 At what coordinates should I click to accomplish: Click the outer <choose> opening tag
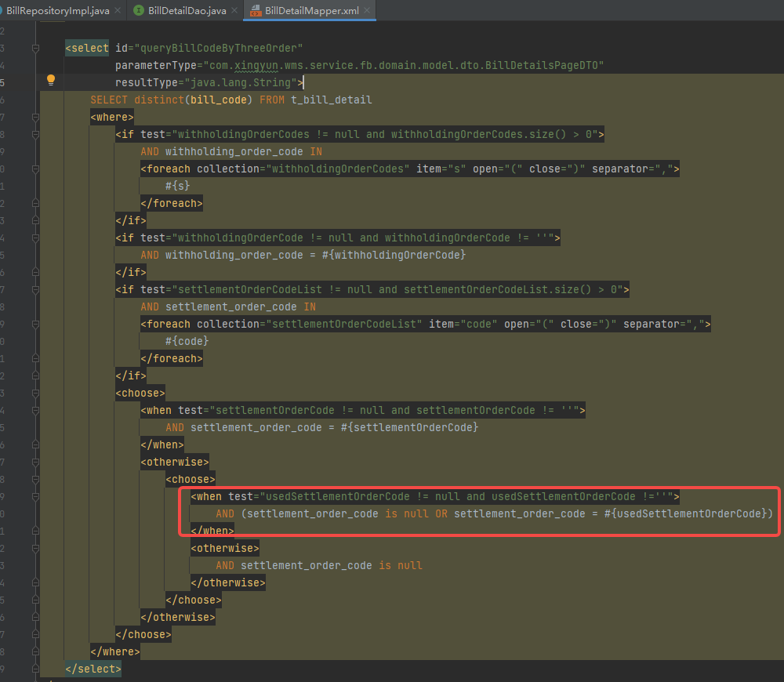click(140, 393)
